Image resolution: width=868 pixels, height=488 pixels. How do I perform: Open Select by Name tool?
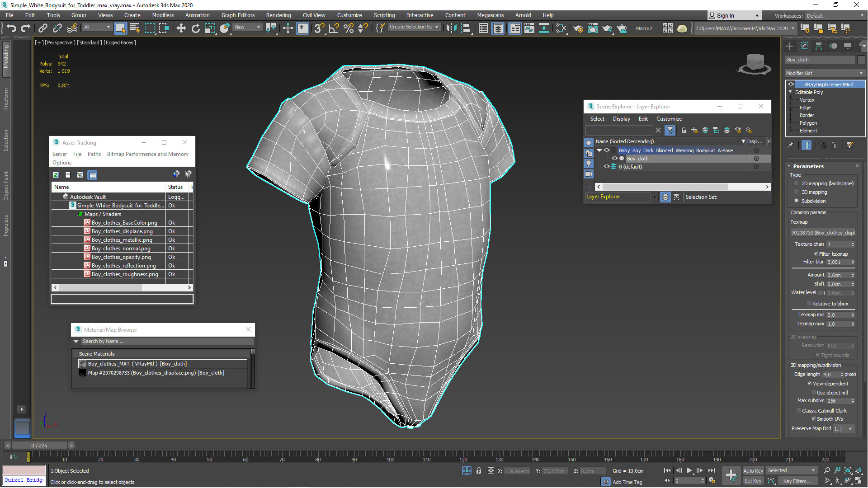[x=135, y=28]
